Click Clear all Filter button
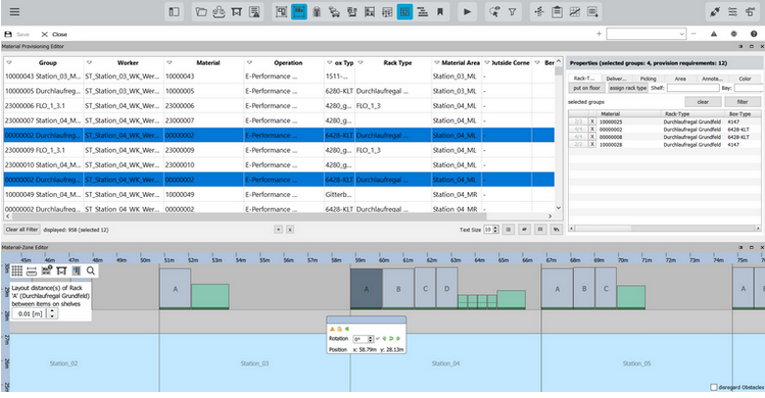 21,229
